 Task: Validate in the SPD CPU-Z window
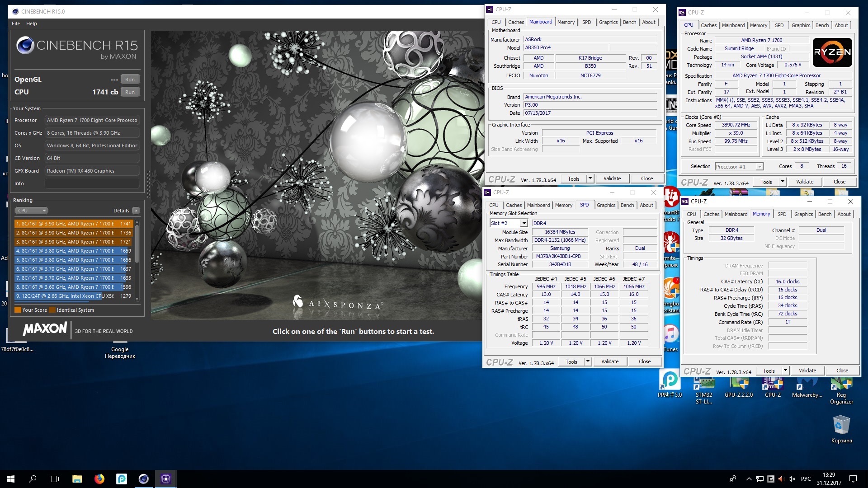[x=610, y=361]
